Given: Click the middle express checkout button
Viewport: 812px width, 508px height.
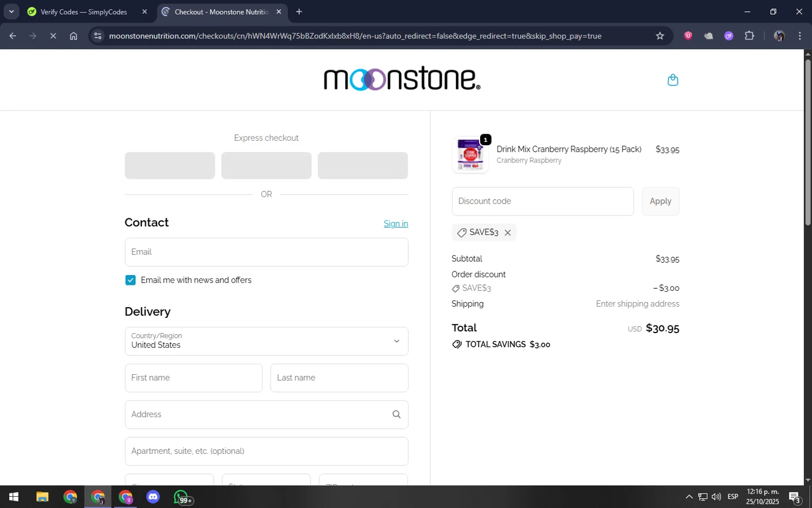Looking at the screenshot, I should tap(266, 165).
